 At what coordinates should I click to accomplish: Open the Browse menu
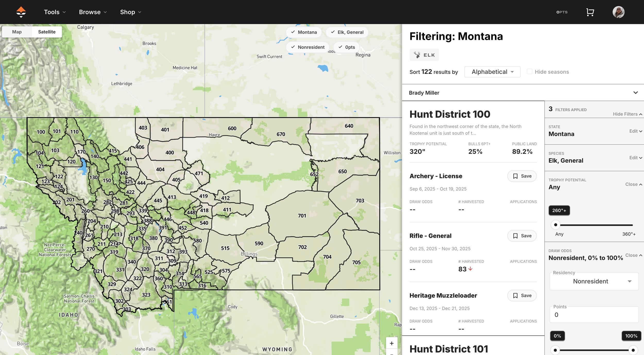tap(92, 12)
